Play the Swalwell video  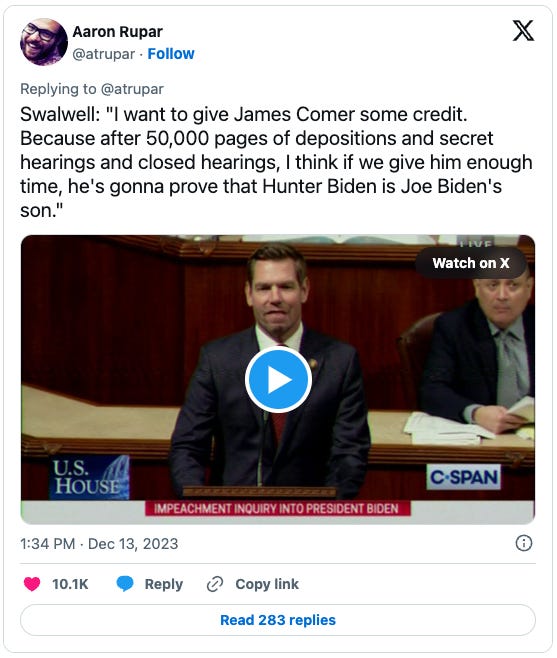tap(278, 379)
